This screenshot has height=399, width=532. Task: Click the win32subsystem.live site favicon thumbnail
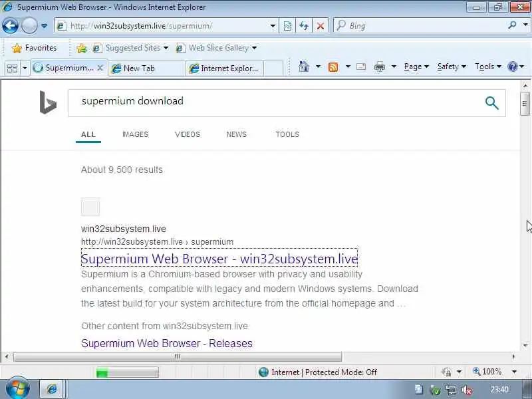tap(90, 207)
